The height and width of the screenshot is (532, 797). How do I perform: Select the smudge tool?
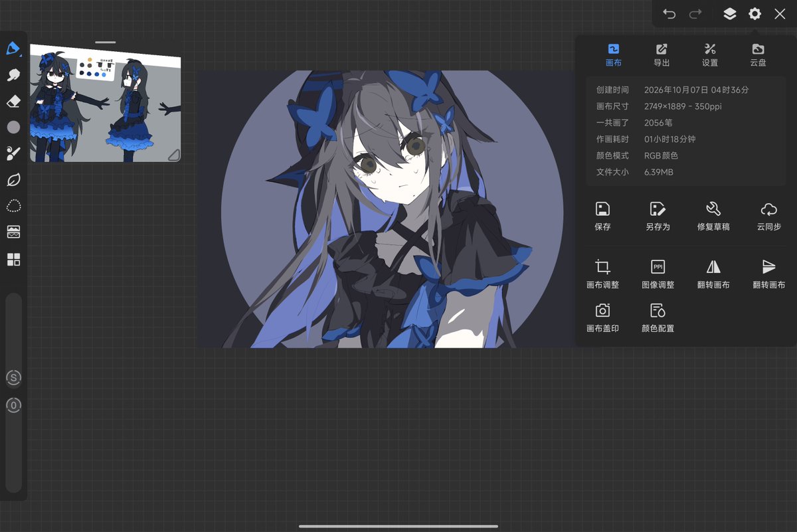[x=13, y=74]
